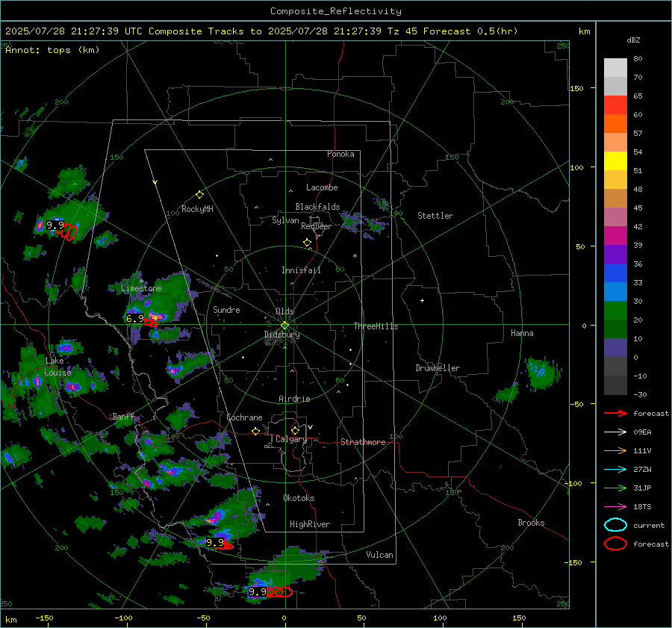
Task: Select the blue 33 dBZ color swatch
Action: coord(615,273)
